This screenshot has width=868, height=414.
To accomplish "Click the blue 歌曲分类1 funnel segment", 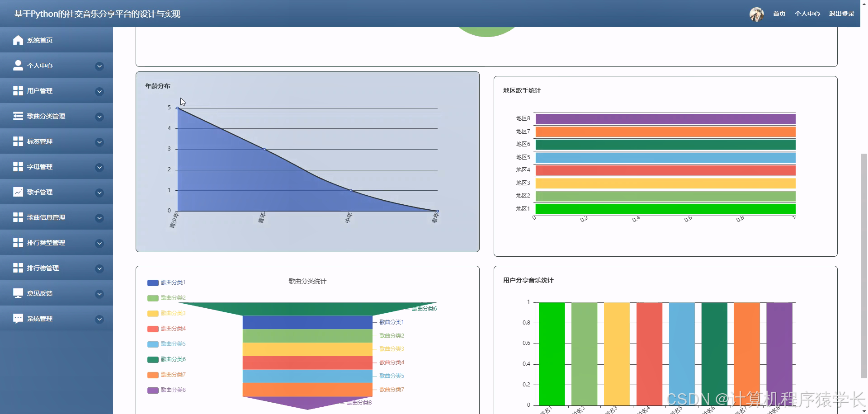I will (x=307, y=322).
